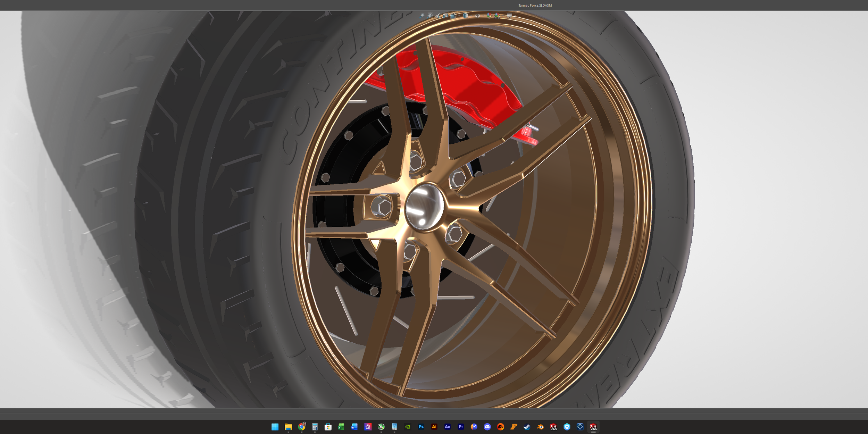
Task: Expand the View Orientation dropdown arrow
Action: pos(459,16)
